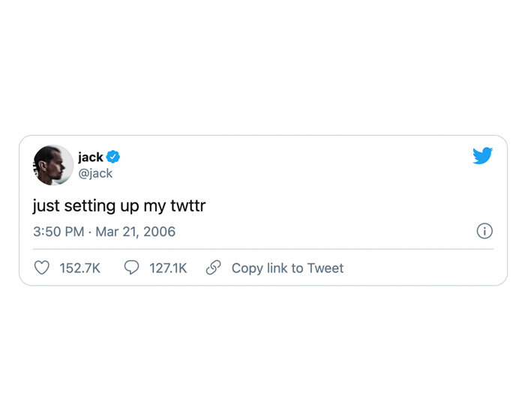Click the "3:50 PM" time text

(x=58, y=231)
